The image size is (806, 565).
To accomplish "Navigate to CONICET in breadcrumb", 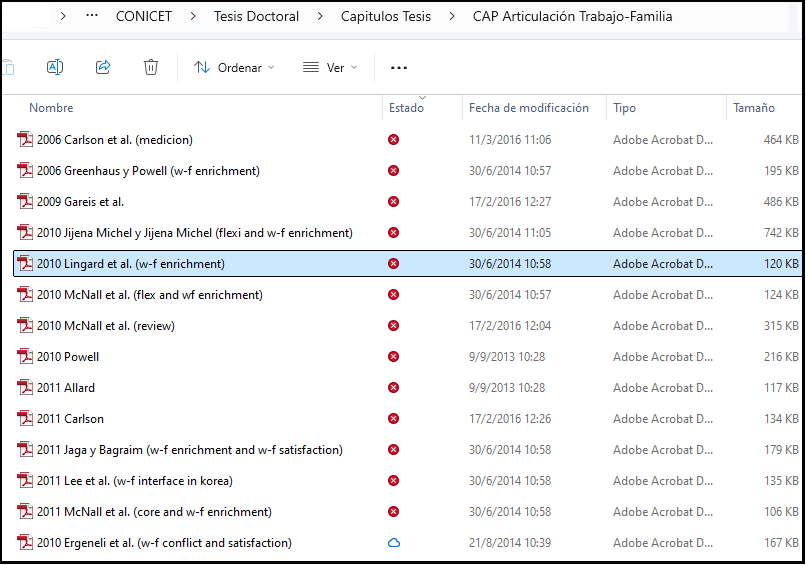I will [x=143, y=17].
